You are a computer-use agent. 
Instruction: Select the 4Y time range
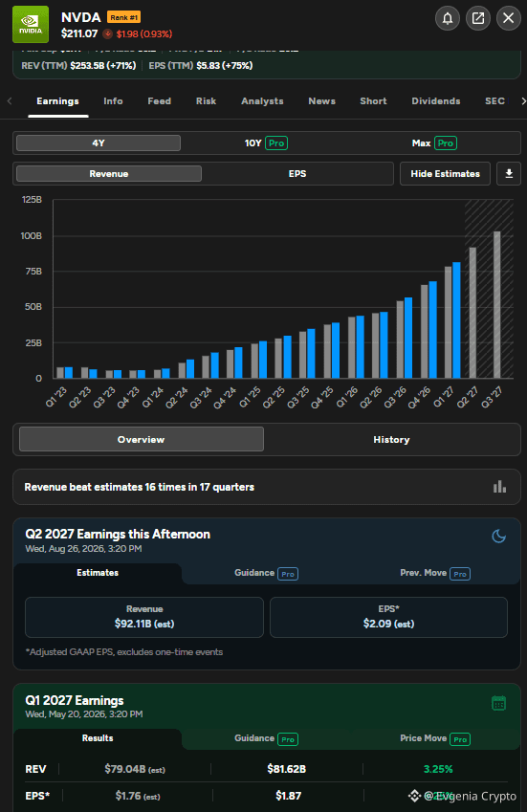click(x=99, y=143)
